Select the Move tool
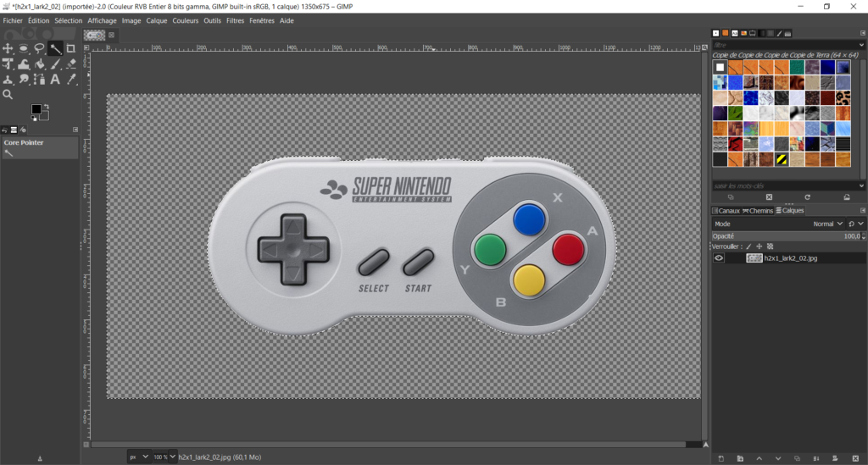Image resolution: width=868 pixels, height=465 pixels. tap(8, 48)
